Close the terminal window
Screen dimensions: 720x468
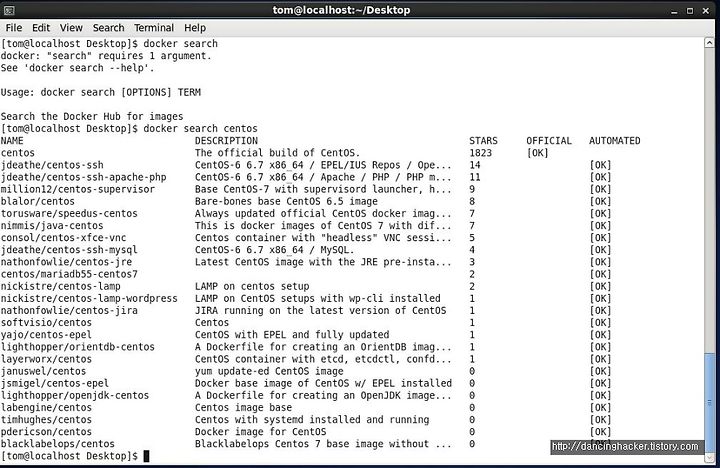(706, 11)
